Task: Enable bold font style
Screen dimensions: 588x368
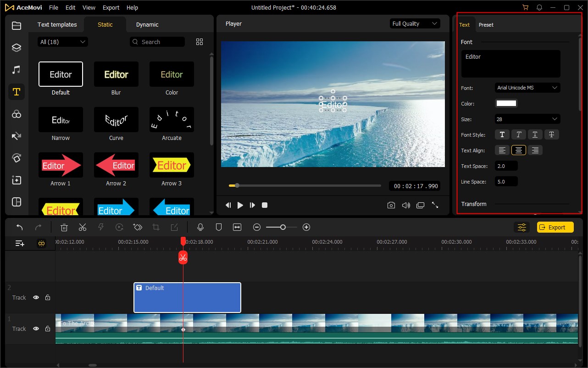Action: [x=502, y=134]
